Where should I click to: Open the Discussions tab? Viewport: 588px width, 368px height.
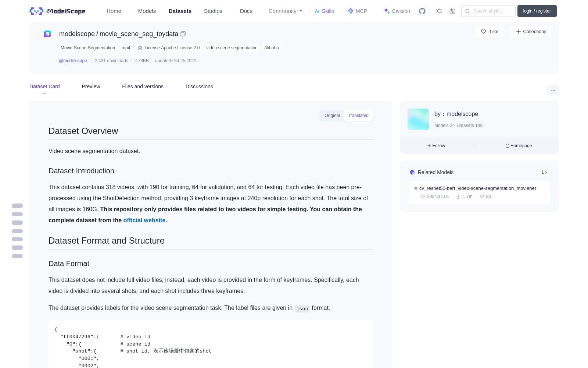[x=199, y=86]
